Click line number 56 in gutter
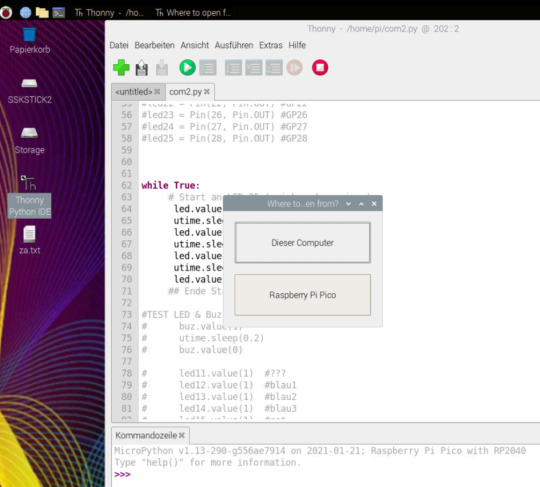 [126, 115]
